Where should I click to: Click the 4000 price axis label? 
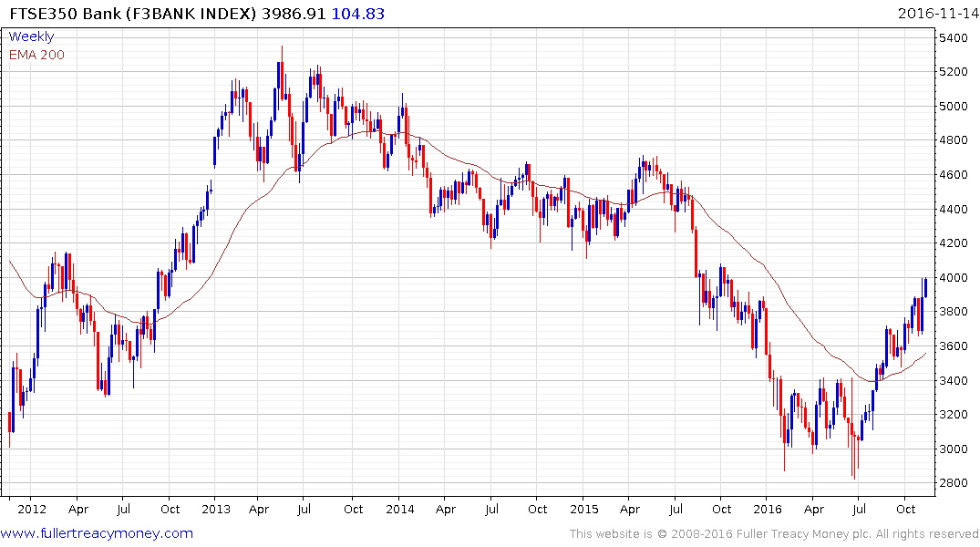pyautogui.click(x=954, y=277)
